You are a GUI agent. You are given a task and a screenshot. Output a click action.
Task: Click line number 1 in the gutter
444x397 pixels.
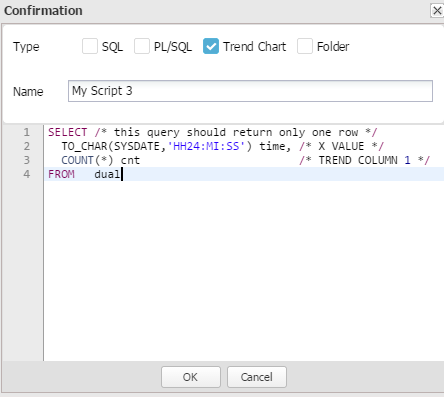(26, 132)
